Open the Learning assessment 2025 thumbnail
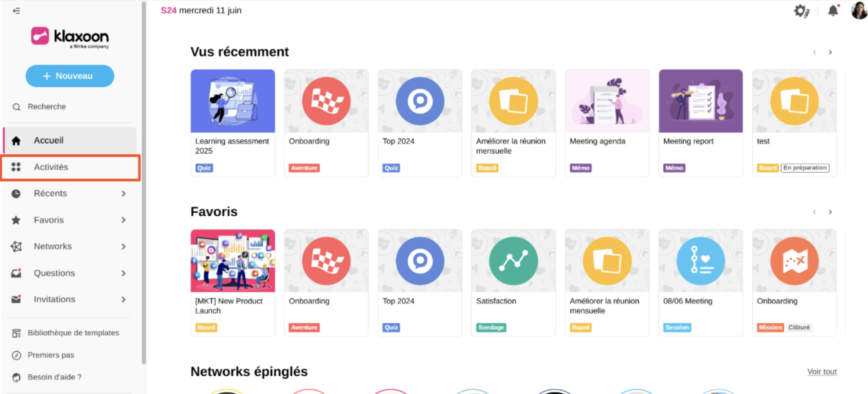 point(233,101)
